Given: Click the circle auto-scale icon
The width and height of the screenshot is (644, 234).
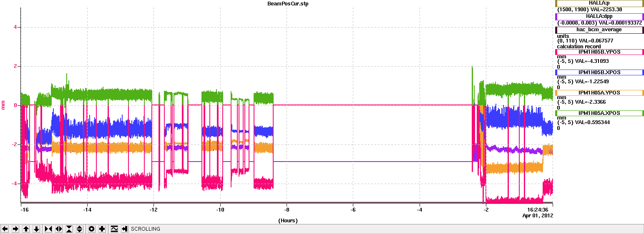Looking at the screenshot, I should (92, 229).
